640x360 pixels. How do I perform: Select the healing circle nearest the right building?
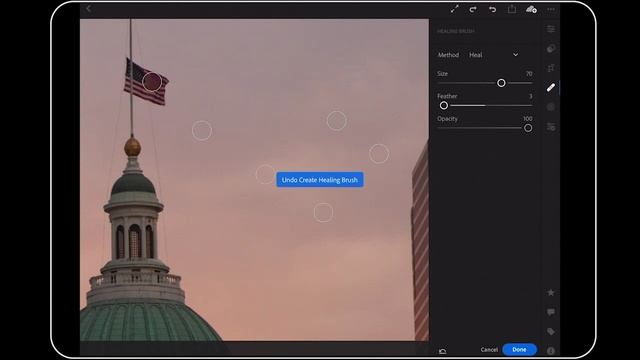click(x=379, y=153)
